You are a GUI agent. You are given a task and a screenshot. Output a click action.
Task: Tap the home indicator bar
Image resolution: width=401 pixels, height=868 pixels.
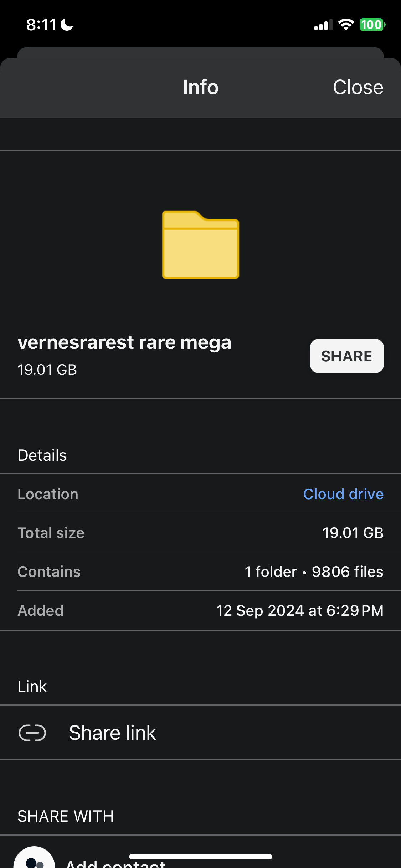click(x=200, y=857)
